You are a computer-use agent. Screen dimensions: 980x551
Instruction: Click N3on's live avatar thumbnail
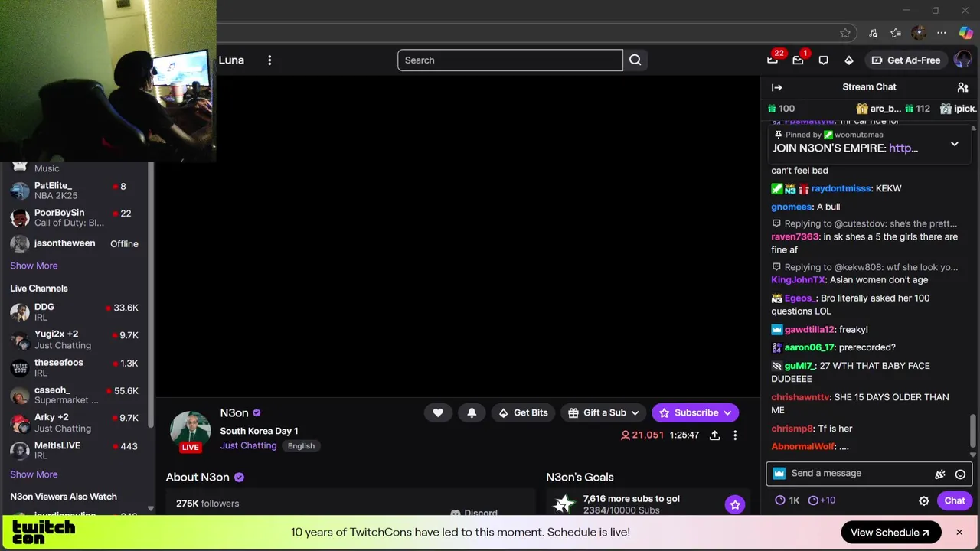[190, 432]
